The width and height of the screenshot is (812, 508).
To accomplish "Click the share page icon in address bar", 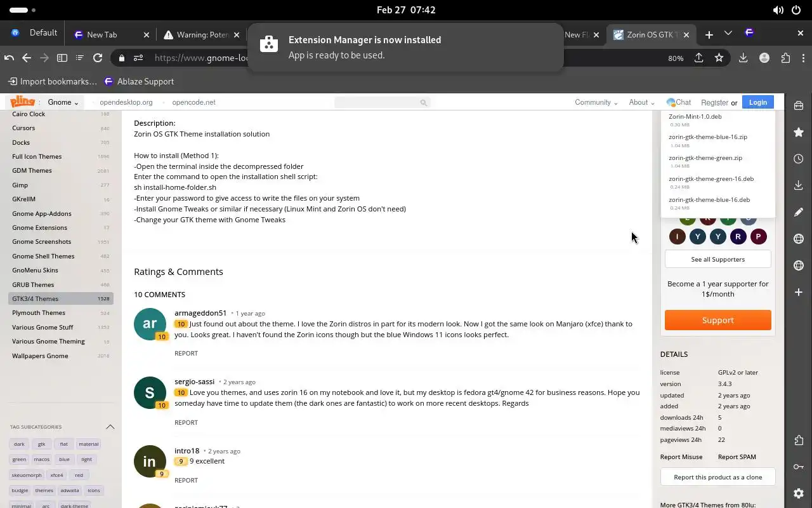I will point(698,58).
